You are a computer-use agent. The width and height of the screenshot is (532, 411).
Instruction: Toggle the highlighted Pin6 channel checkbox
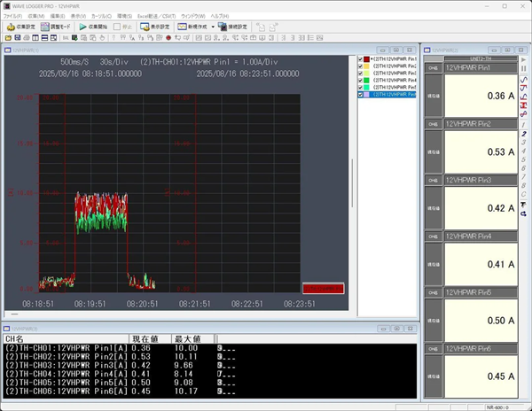tap(359, 95)
